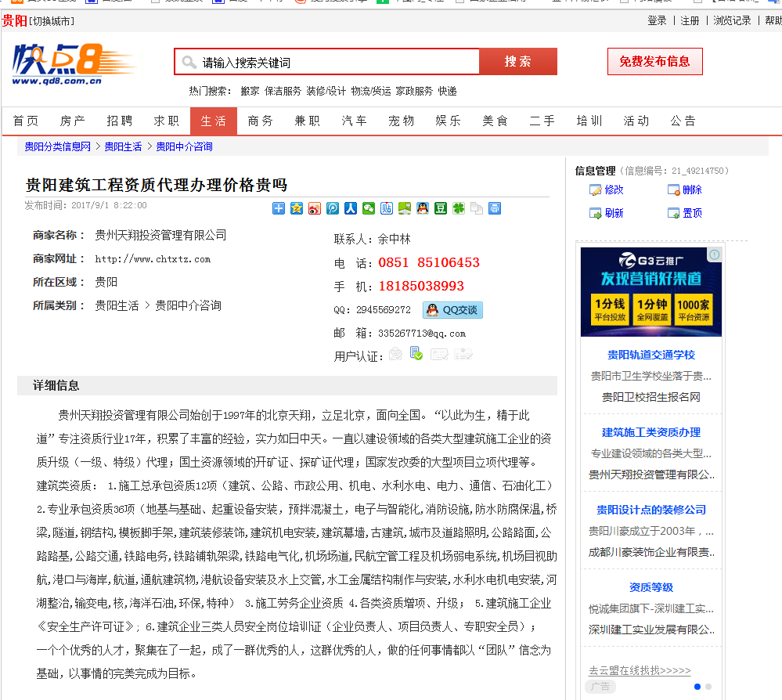
Task: Click 去云盟在线找找 link
Action: [x=640, y=670]
